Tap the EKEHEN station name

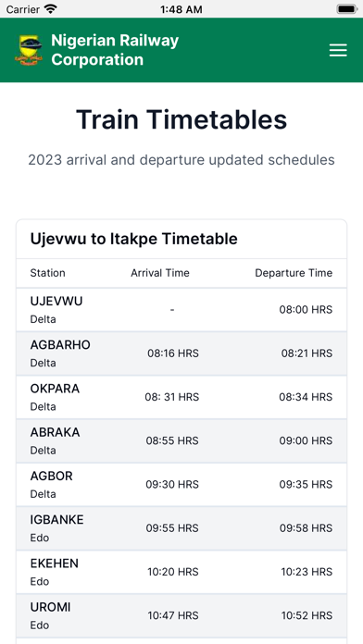[55, 563]
